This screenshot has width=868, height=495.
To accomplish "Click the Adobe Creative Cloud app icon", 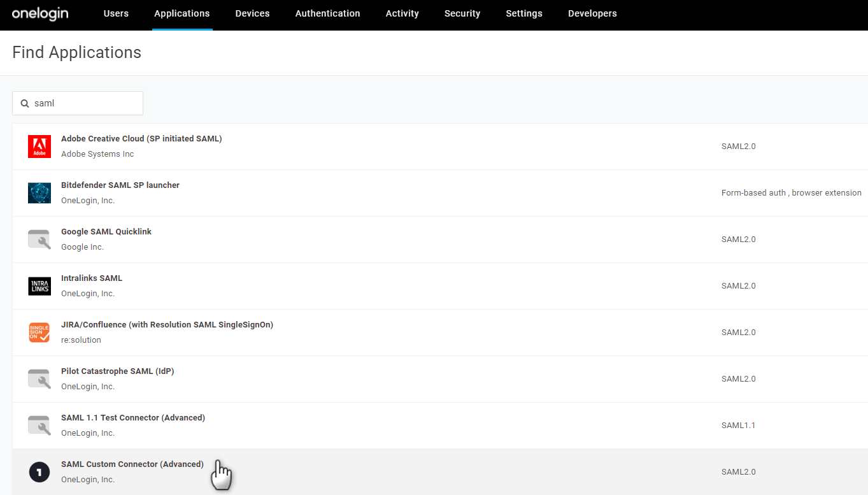I will pyautogui.click(x=39, y=147).
